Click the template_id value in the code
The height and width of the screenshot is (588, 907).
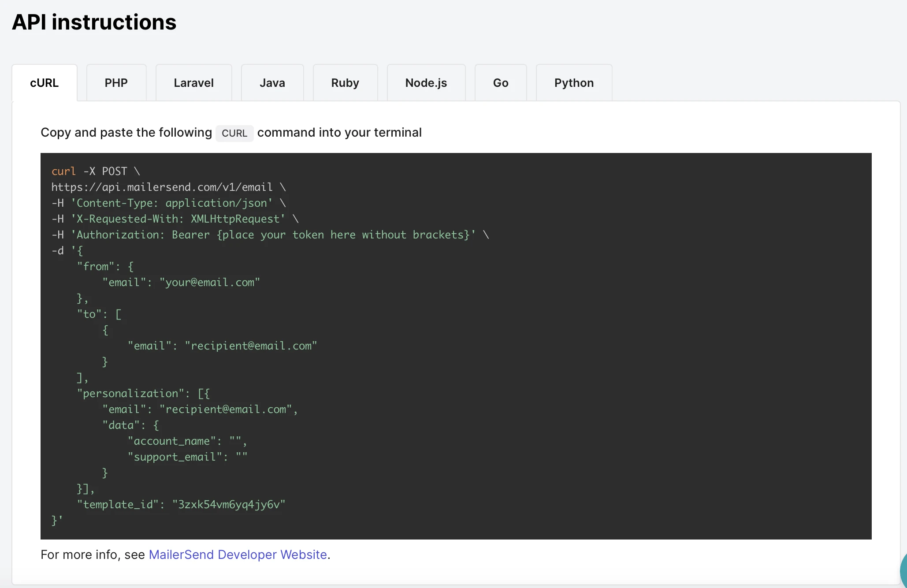pos(229,505)
